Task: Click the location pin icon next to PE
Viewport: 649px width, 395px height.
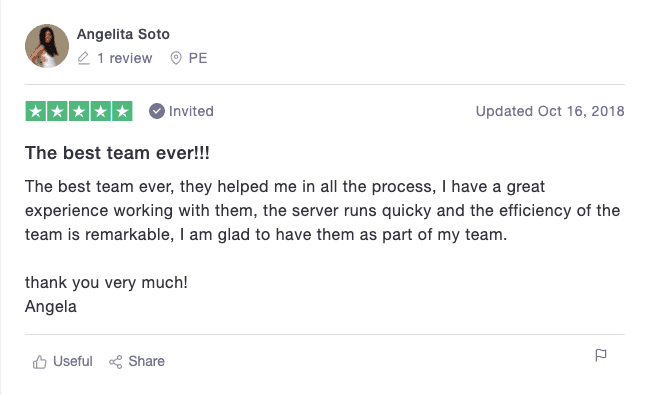Action: pyautogui.click(x=176, y=58)
